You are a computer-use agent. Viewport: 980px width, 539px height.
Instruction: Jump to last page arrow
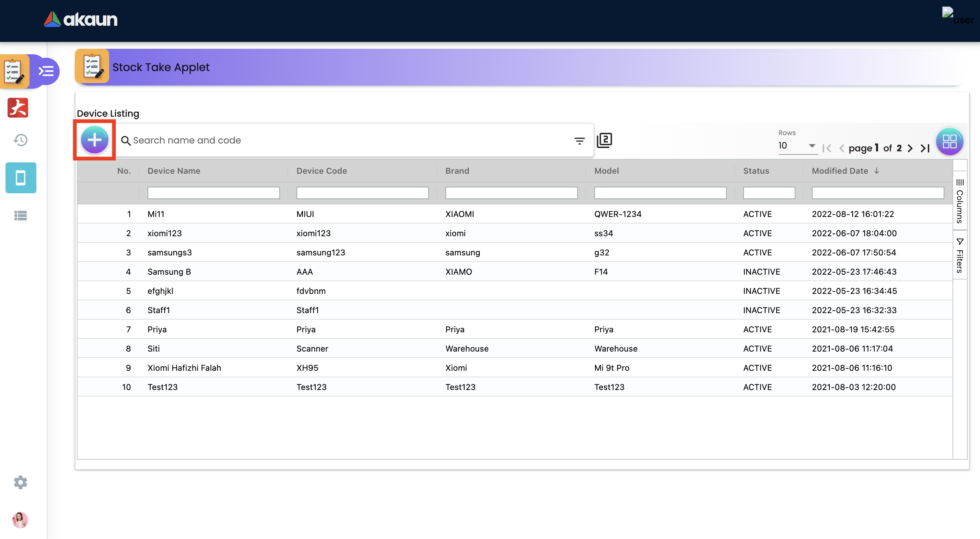pos(925,148)
